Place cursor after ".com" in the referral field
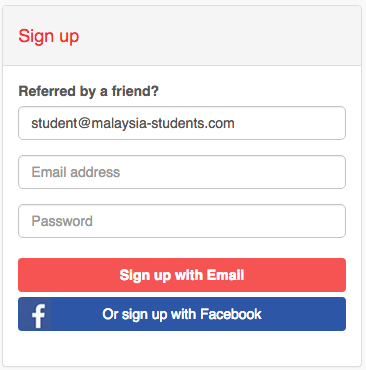Screen dimensions: 366x370 pos(235,123)
